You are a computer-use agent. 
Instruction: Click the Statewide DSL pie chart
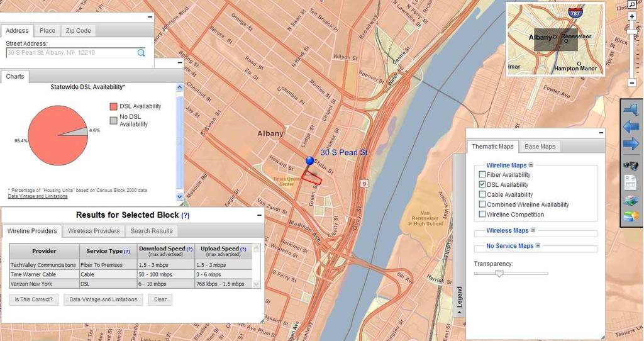pyautogui.click(x=58, y=135)
